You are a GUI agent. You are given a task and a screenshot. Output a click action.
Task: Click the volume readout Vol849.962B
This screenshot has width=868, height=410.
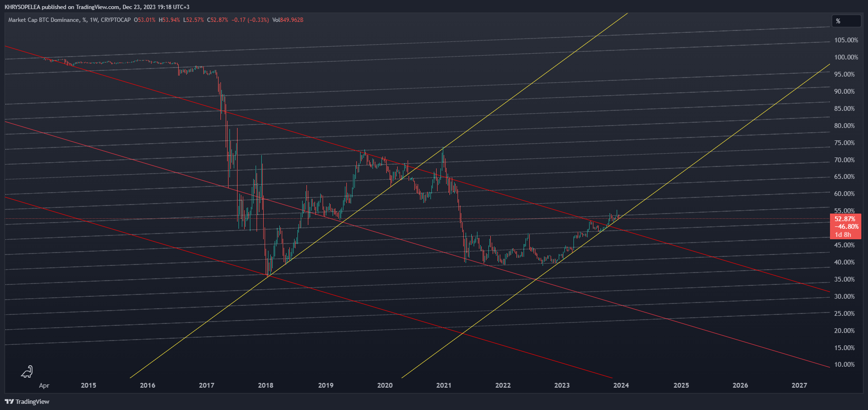coord(288,20)
